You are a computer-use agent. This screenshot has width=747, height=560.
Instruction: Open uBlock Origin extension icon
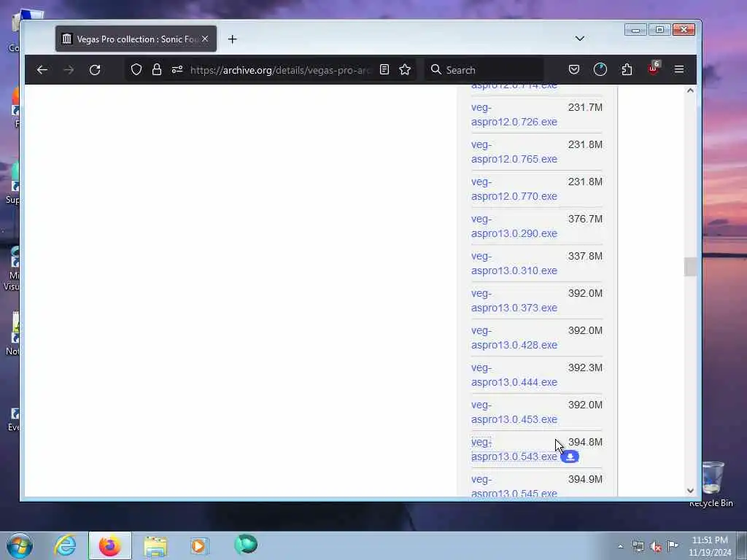pos(653,69)
